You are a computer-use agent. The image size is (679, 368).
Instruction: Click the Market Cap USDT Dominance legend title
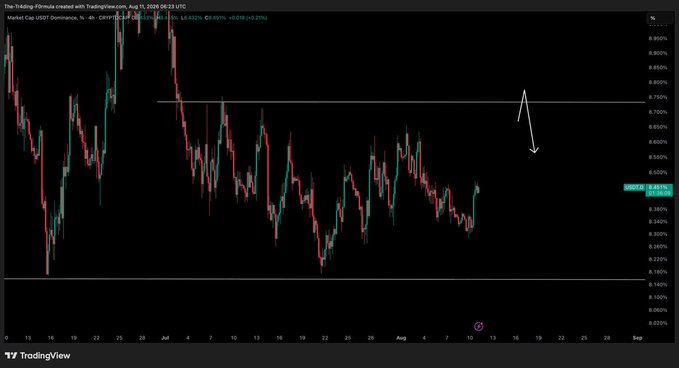[x=45, y=18]
